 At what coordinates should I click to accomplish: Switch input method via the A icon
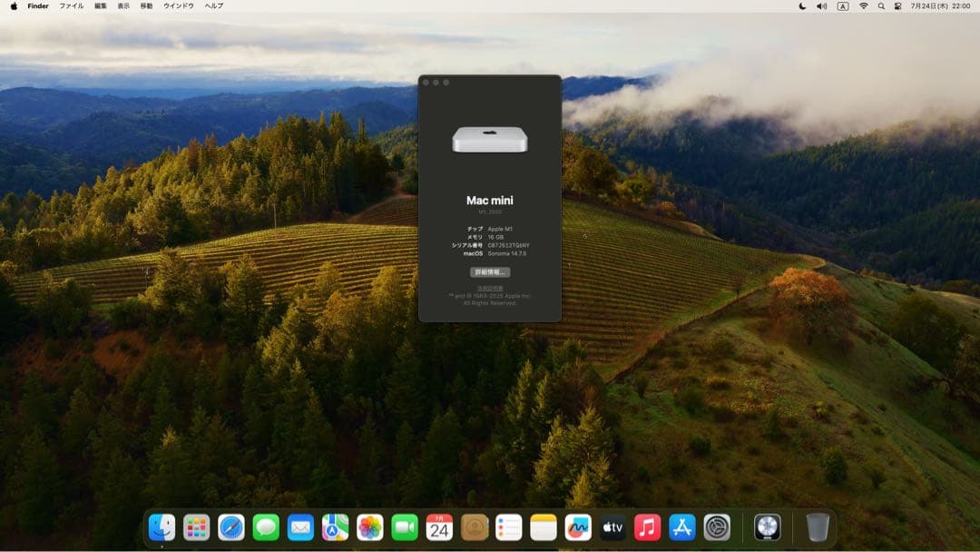pos(842,7)
